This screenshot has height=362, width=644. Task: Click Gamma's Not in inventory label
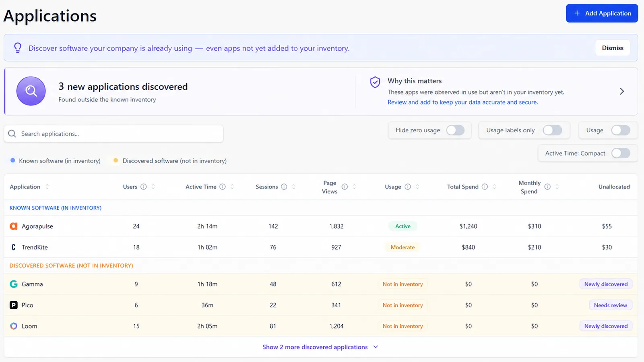click(402, 284)
